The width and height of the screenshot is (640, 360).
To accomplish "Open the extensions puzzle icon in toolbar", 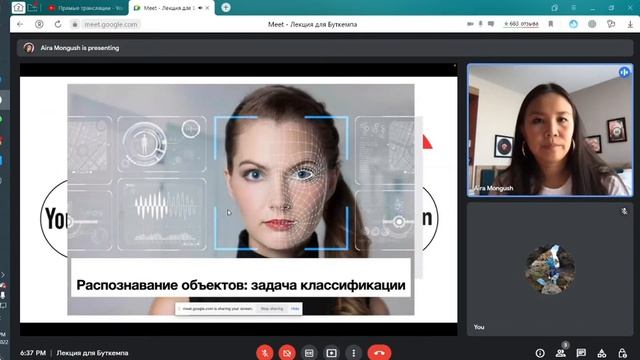I will point(611,24).
